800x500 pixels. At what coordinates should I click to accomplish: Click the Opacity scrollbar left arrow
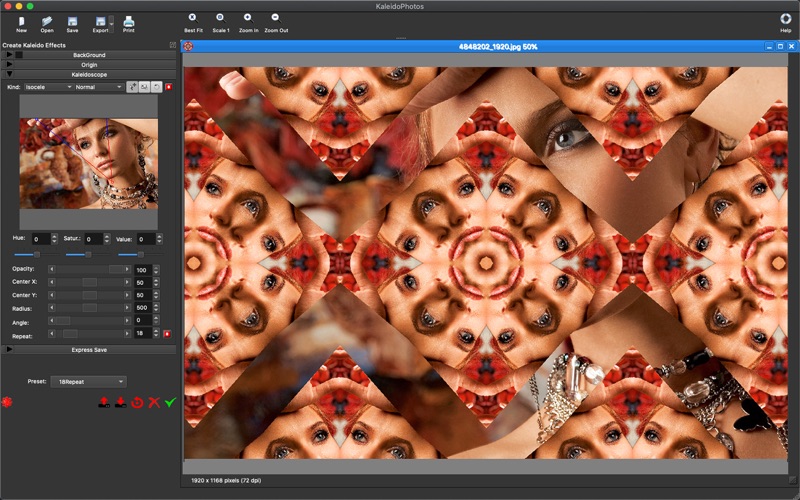(x=52, y=269)
